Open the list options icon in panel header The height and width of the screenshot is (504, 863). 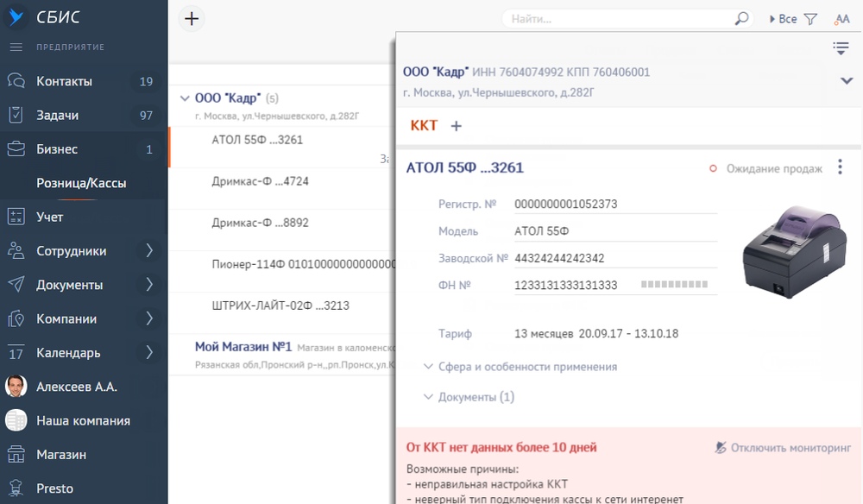click(x=841, y=48)
